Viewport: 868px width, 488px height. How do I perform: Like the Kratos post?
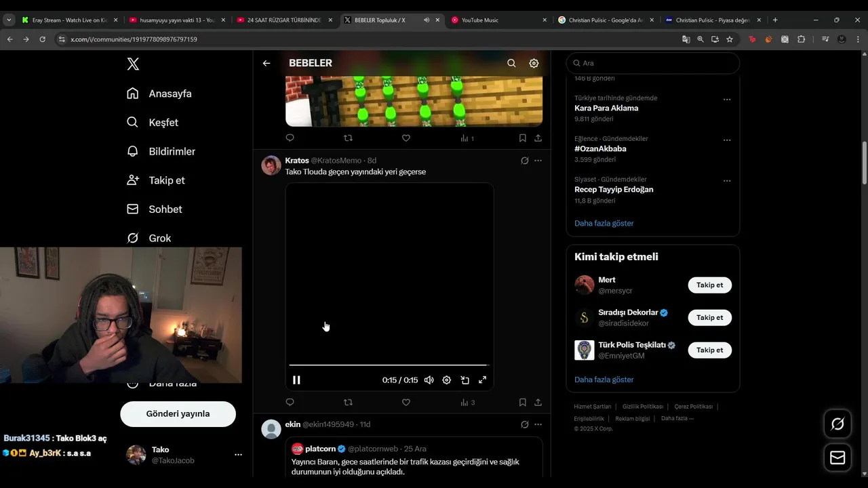(x=406, y=403)
